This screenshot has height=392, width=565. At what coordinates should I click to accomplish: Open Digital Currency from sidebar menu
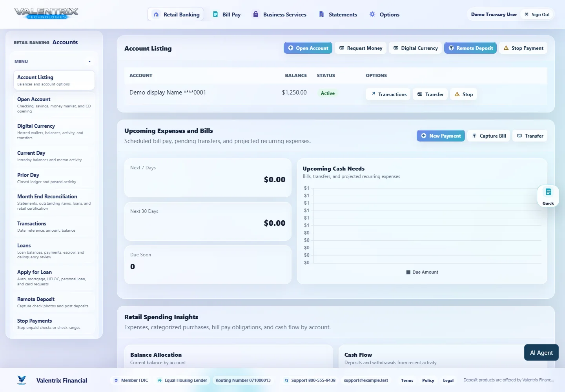(54, 131)
